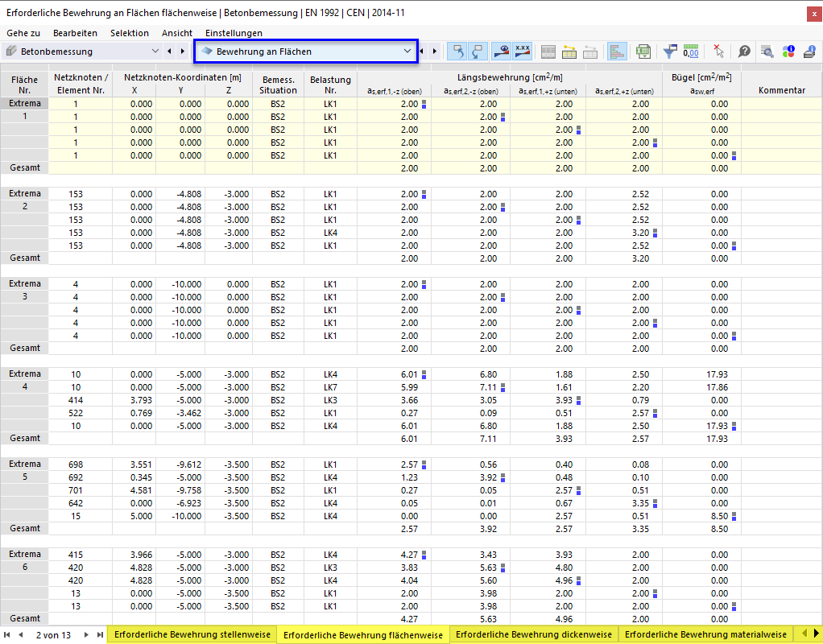Go to the last table page
Image resolution: width=823 pixels, height=644 pixels.
[100, 634]
